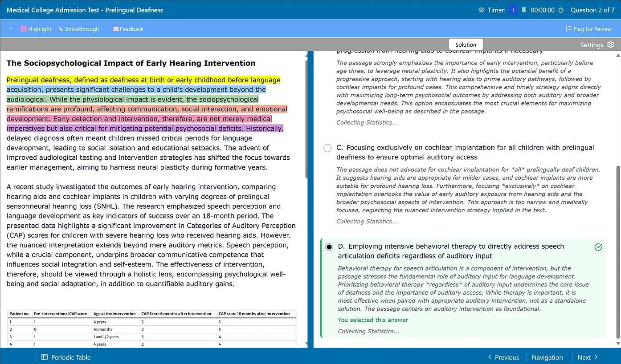Click the 'Patient no.' table header
The height and width of the screenshot is (364, 621).
(x=20, y=314)
